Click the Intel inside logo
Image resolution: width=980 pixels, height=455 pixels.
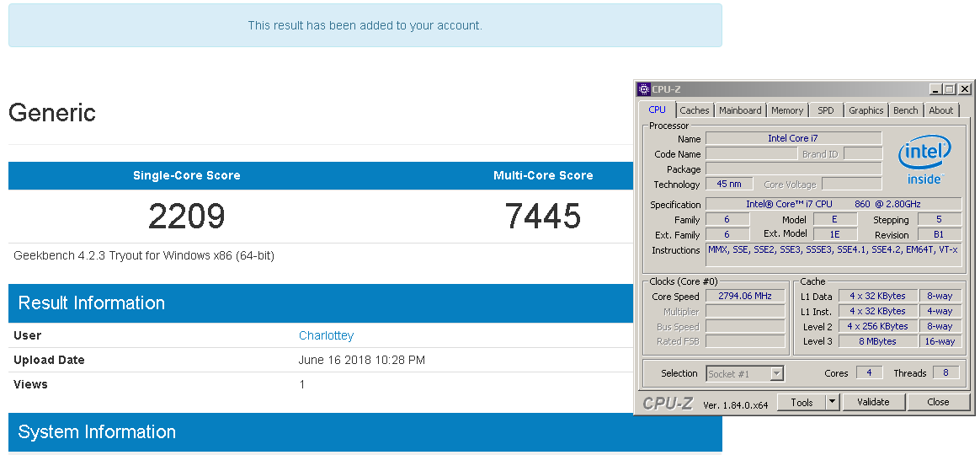925,160
